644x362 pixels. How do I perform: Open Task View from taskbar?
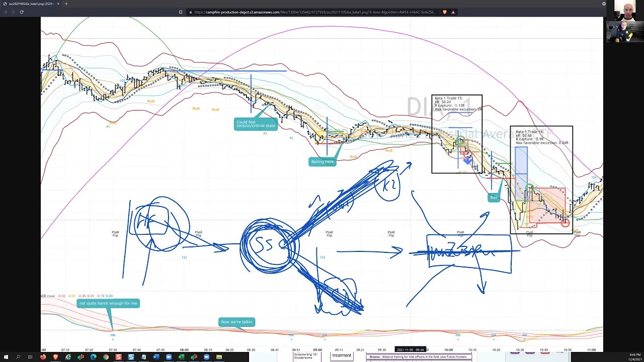[x=30, y=357]
